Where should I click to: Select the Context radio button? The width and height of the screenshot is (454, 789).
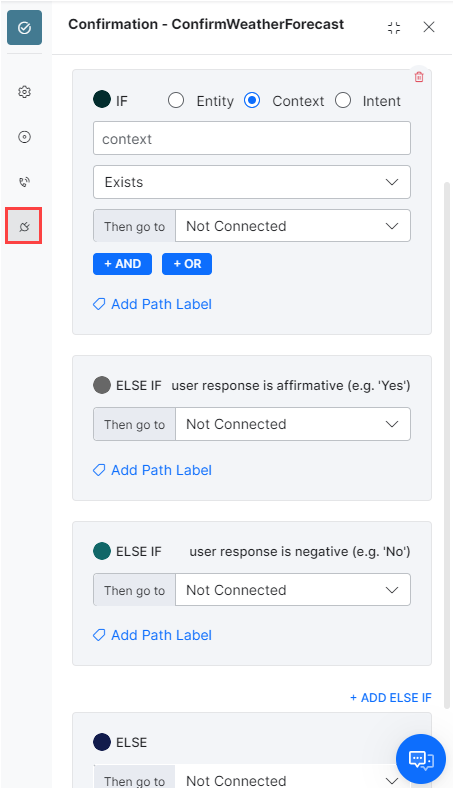pyautogui.click(x=252, y=101)
